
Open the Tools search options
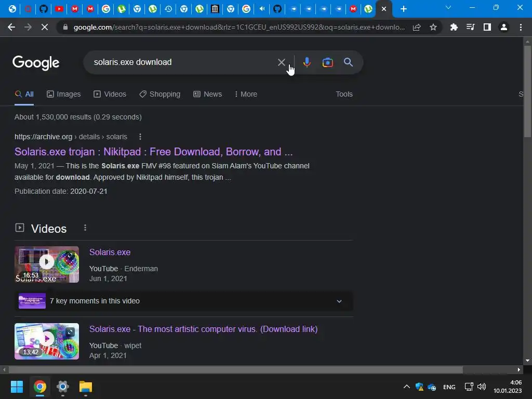coord(344,95)
